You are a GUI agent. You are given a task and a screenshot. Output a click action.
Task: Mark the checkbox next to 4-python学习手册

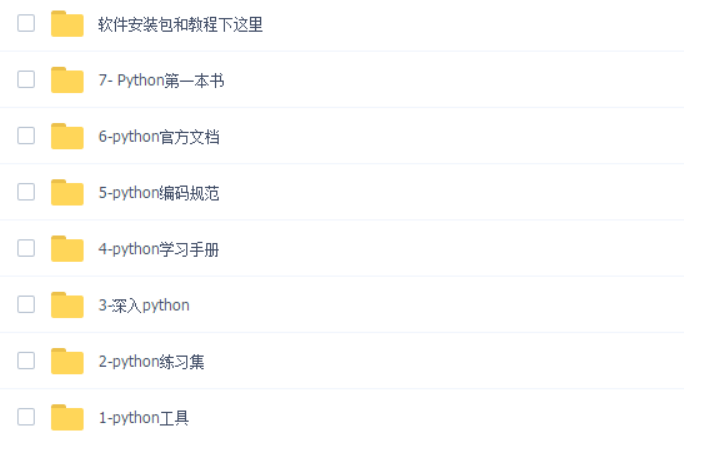pyautogui.click(x=26, y=248)
